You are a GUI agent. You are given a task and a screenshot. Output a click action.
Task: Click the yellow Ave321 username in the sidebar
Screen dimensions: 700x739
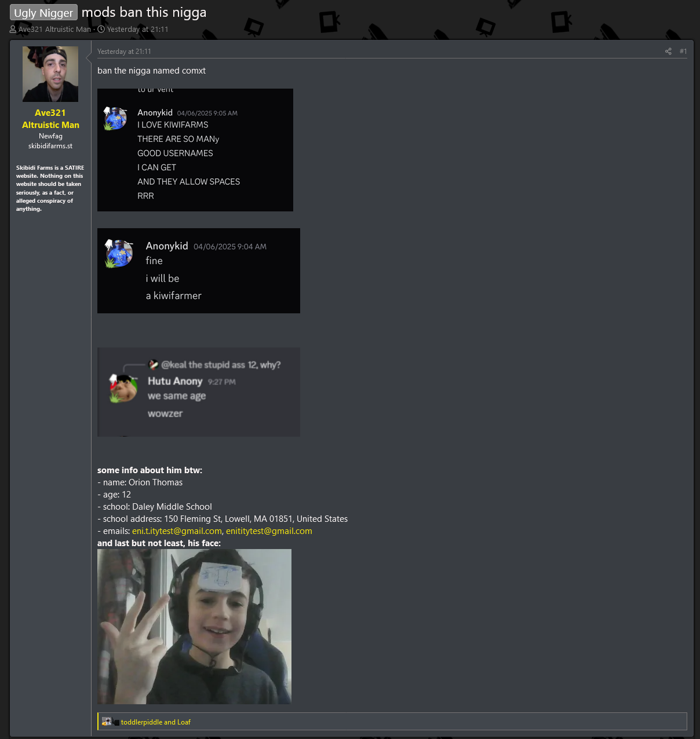tap(50, 113)
